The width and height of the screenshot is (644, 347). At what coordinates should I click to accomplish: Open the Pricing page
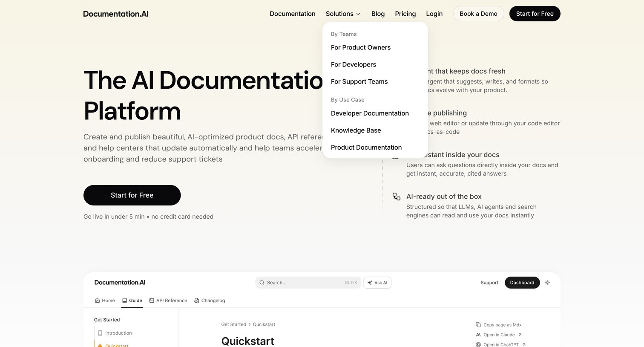(405, 14)
